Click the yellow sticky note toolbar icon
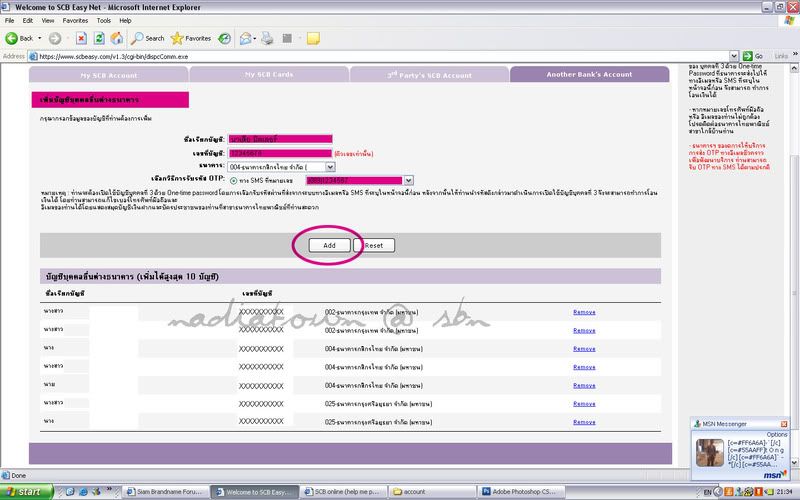The height and width of the screenshot is (500, 800). [313, 38]
